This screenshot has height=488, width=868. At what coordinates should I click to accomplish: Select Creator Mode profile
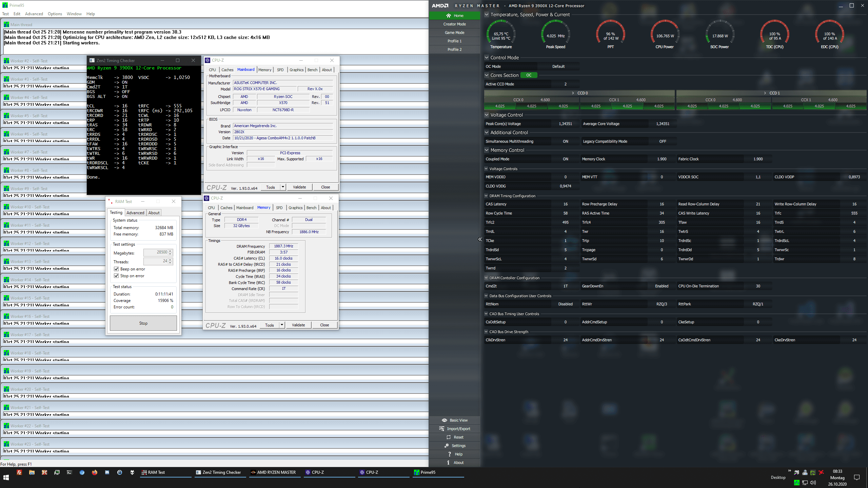click(x=454, y=24)
